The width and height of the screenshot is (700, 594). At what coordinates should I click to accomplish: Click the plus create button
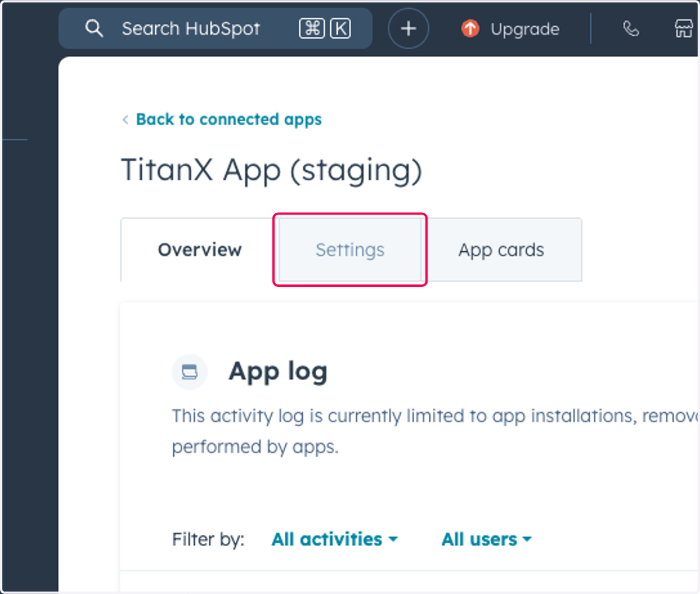pyautogui.click(x=408, y=28)
